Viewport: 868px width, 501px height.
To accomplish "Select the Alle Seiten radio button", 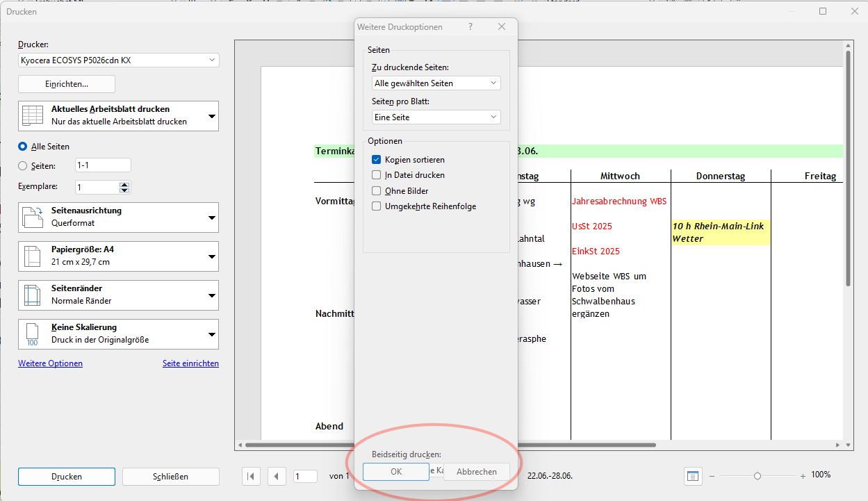I will coord(23,147).
